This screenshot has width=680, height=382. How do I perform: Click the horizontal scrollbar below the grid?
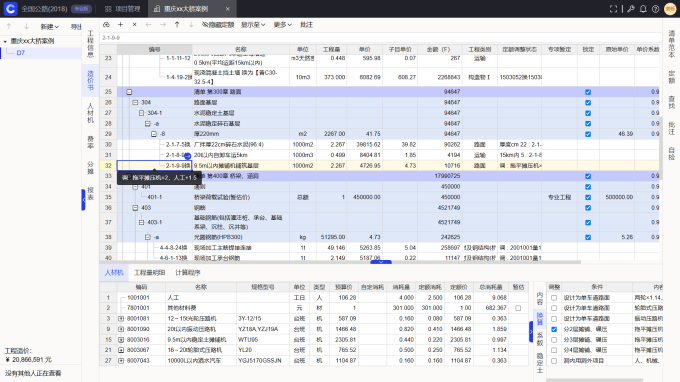340,262
